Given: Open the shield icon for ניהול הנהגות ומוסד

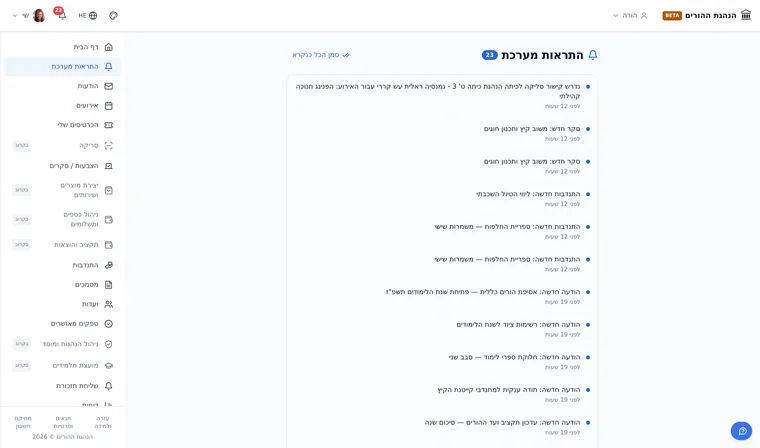Looking at the screenshot, I should tap(109, 344).
